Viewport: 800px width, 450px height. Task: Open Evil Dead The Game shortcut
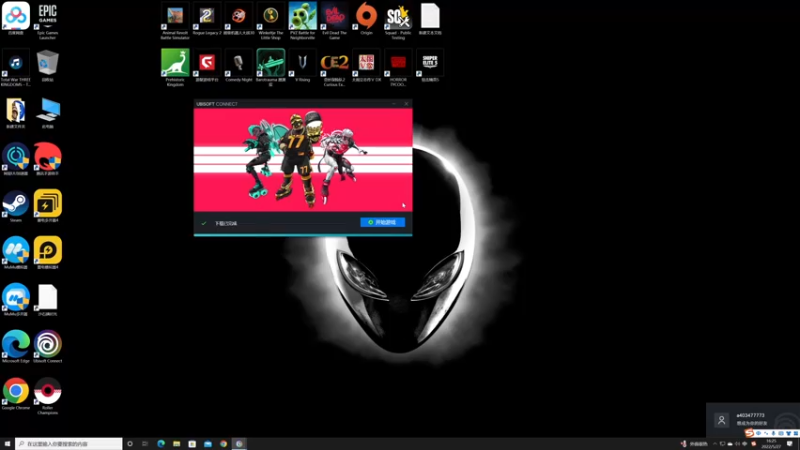(334, 21)
